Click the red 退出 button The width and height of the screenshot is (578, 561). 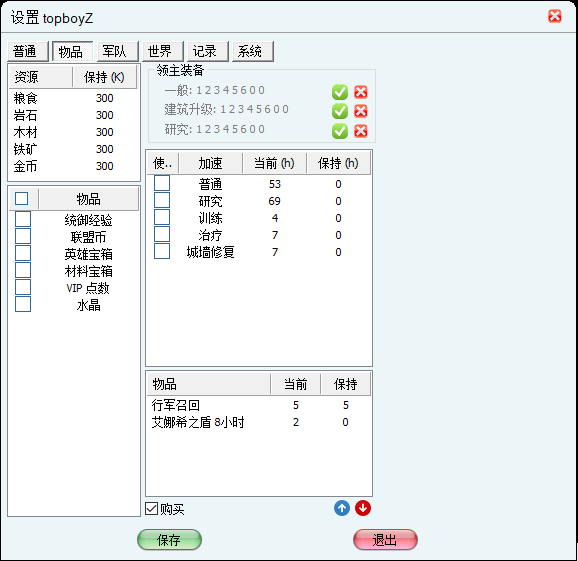pos(385,540)
